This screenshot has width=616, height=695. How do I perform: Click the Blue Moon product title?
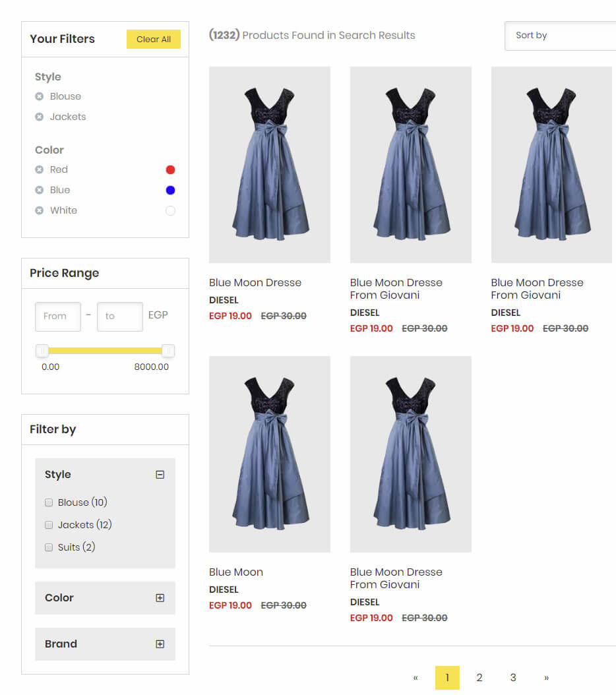pos(236,572)
